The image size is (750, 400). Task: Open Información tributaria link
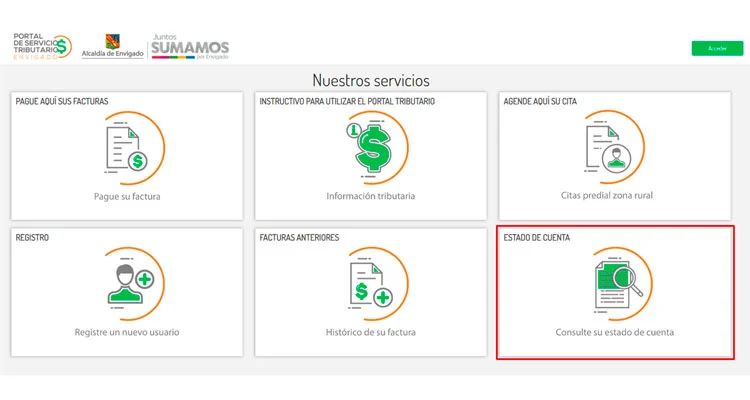371,196
